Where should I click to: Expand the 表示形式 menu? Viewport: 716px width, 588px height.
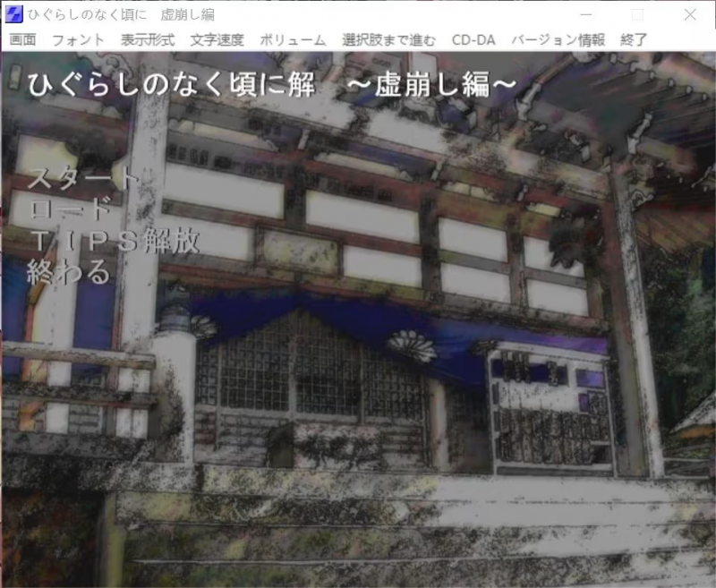pyautogui.click(x=148, y=40)
